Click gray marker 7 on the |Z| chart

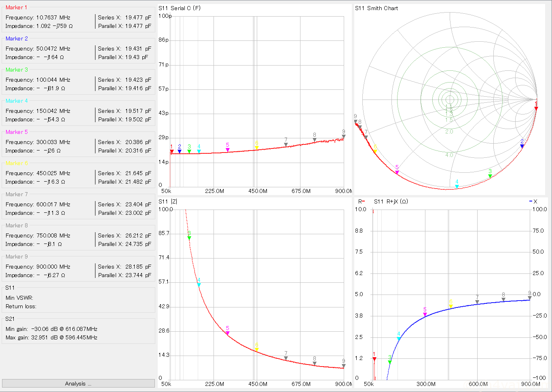[x=286, y=358]
